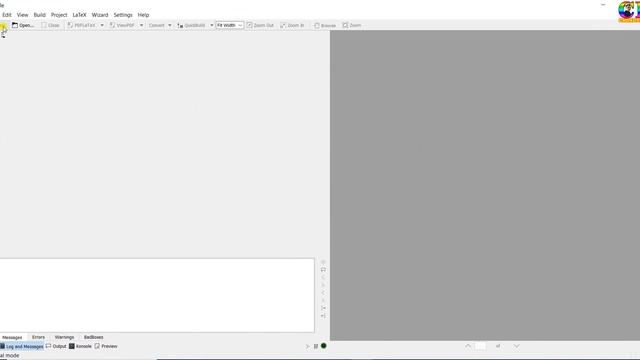Click the second icon in log side toolbar
Screen dimensions: 640x360
tap(323, 269)
